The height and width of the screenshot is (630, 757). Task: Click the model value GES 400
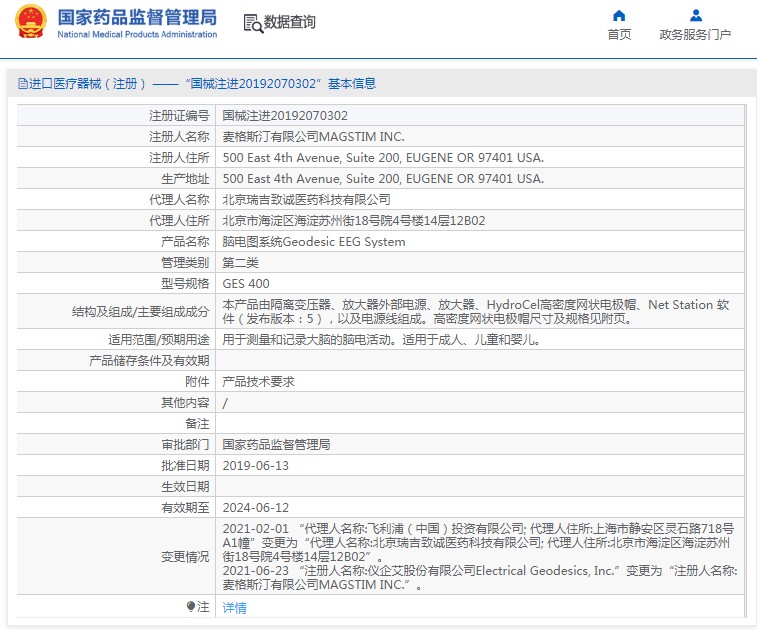(x=246, y=284)
